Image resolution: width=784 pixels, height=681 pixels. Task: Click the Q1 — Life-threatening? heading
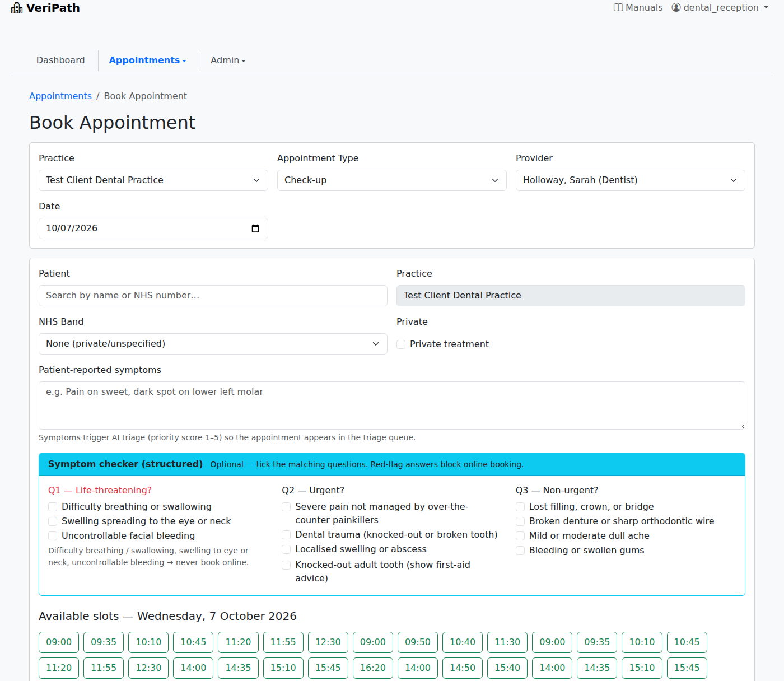[x=100, y=491]
